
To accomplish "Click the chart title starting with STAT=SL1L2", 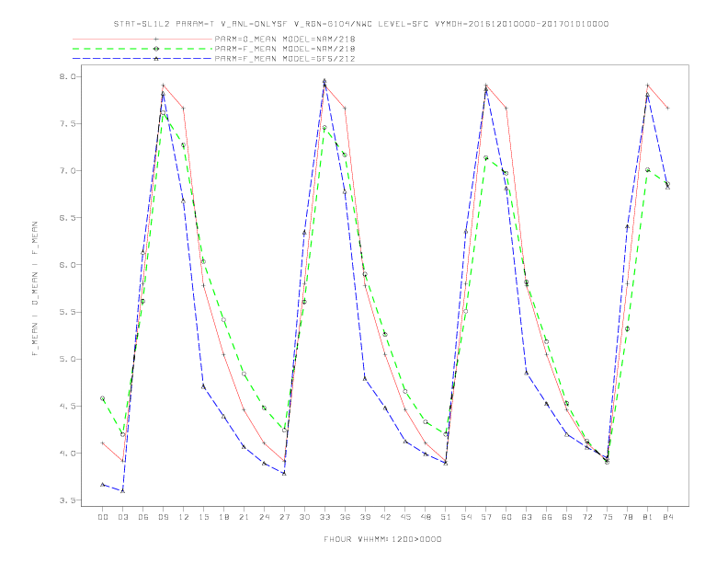I will pyautogui.click(x=361, y=24).
